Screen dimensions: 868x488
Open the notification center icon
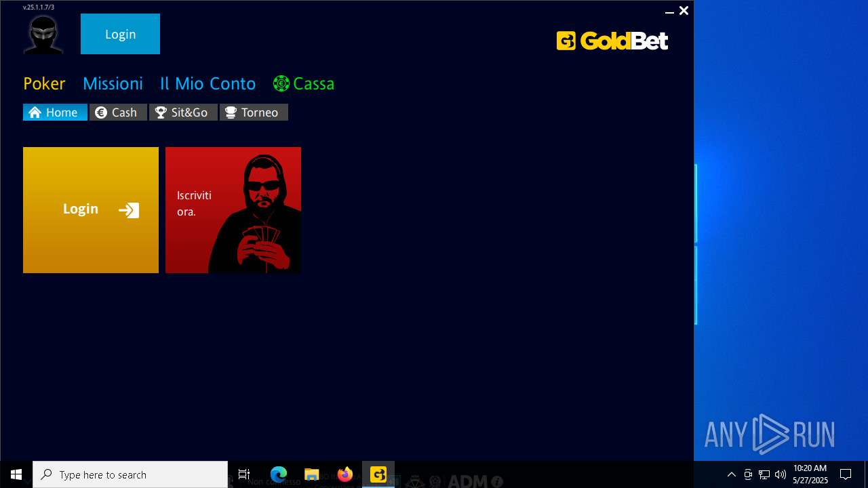(x=846, y=474)
